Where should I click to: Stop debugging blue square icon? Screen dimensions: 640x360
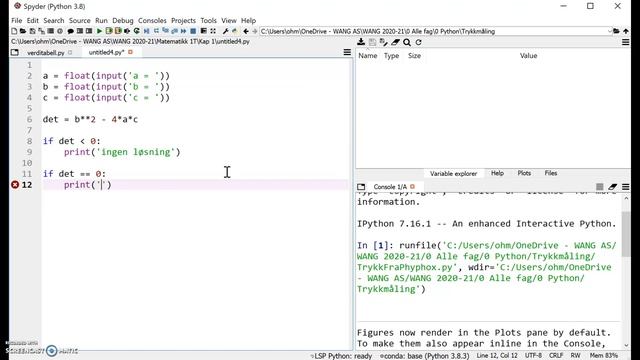click(193, 31)
